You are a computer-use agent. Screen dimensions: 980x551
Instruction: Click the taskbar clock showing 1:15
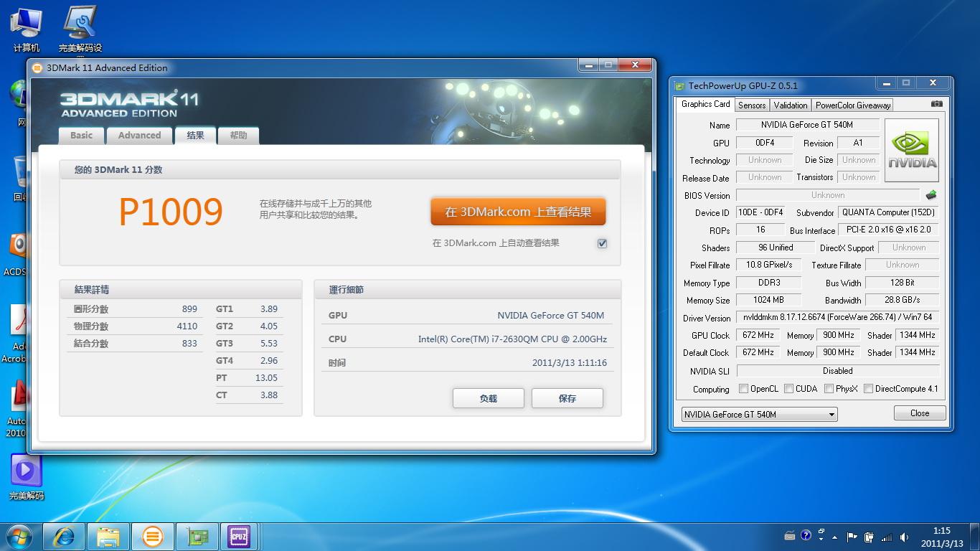click(941, 537)
